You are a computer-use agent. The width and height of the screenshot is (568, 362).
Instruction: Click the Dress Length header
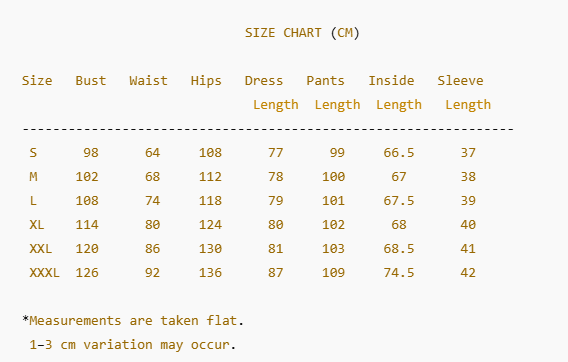pyautogui.click(x=272, y=93)
